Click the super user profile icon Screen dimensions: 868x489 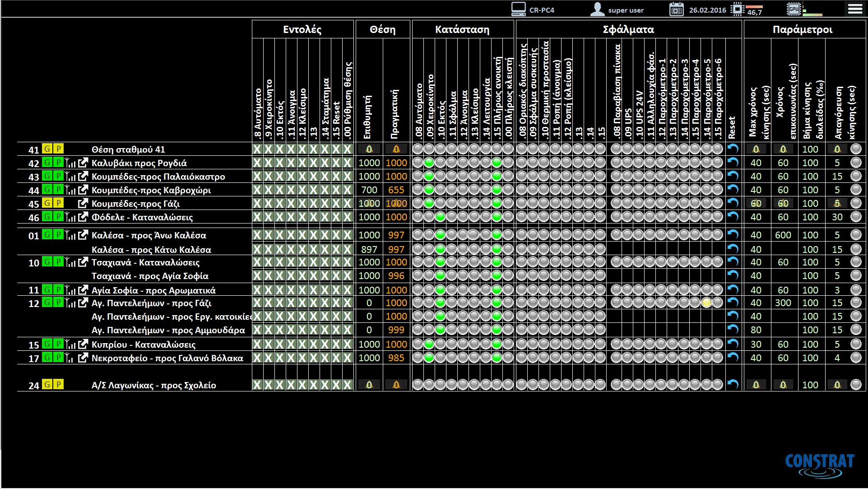pos(597,9)
